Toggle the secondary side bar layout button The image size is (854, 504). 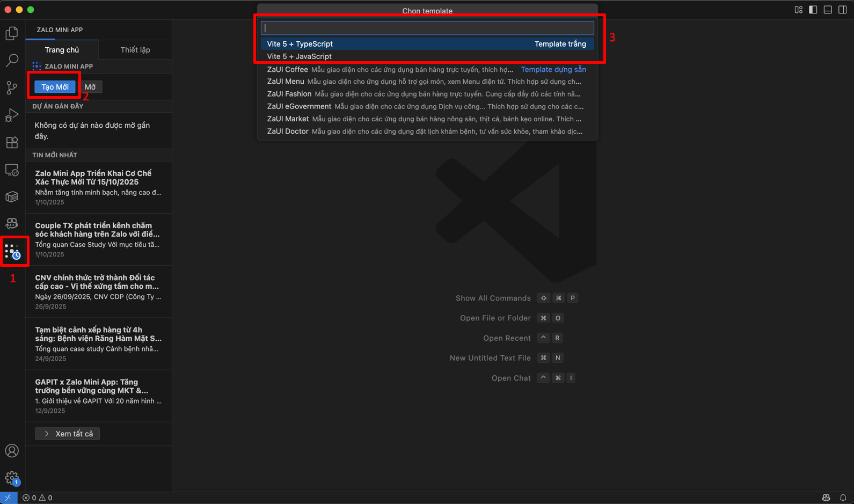pyautogui.click(x=842, y=10)
